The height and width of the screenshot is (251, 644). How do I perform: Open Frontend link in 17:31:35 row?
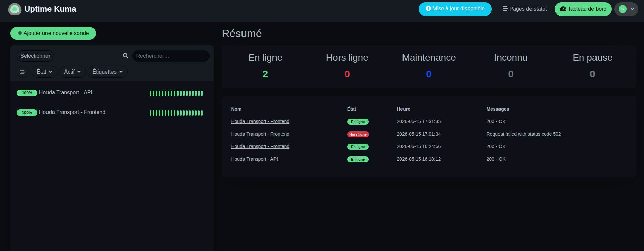(x=260, y=121)
